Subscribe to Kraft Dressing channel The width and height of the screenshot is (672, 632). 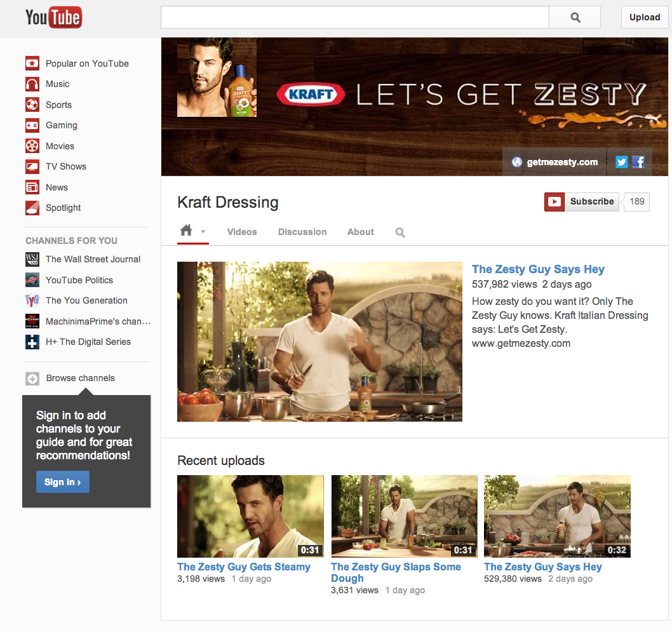(582, 201)
